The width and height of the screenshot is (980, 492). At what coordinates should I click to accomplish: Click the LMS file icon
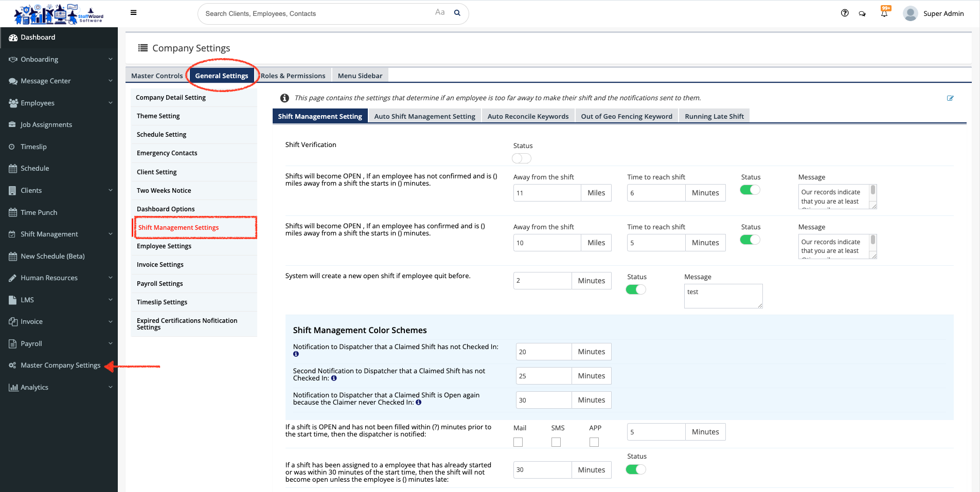13,300
